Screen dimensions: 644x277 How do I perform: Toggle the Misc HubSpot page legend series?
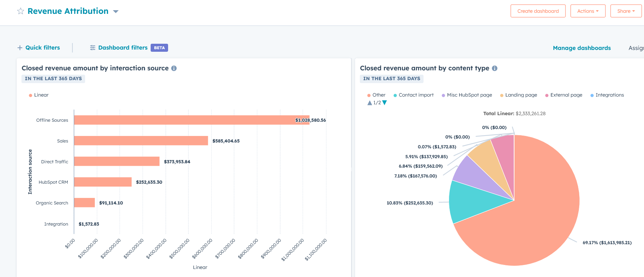pos(467,95)
